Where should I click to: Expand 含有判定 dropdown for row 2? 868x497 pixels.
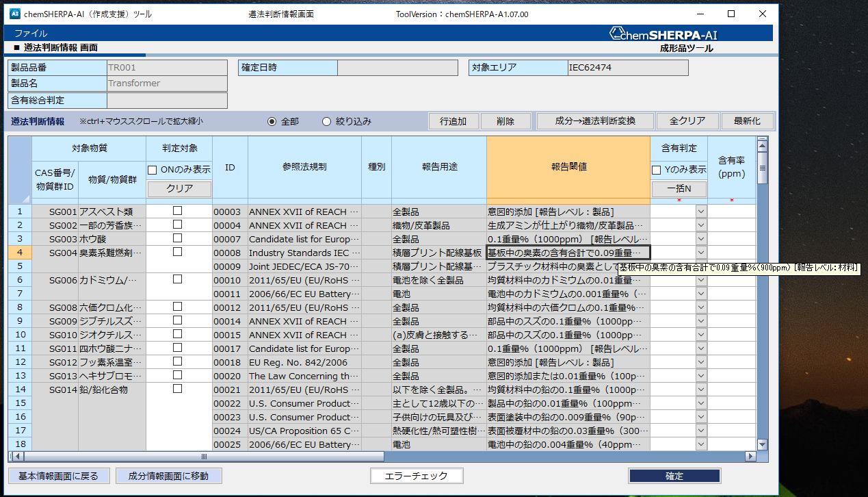700,225
